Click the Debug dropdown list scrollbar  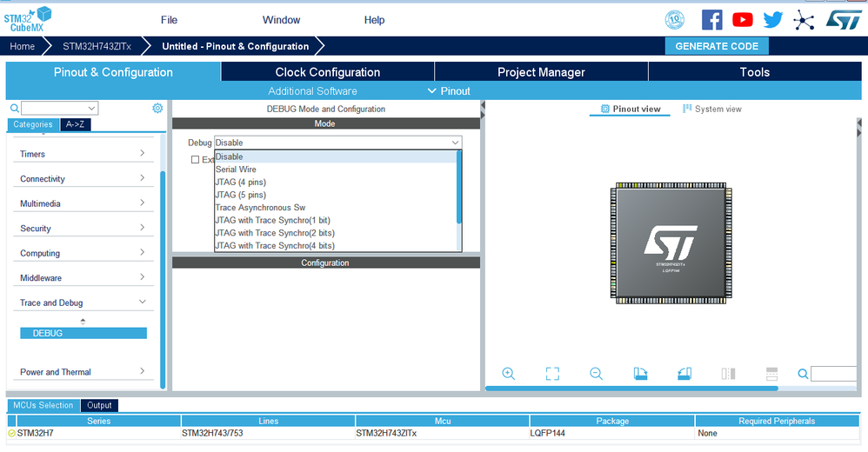point(459,188)
